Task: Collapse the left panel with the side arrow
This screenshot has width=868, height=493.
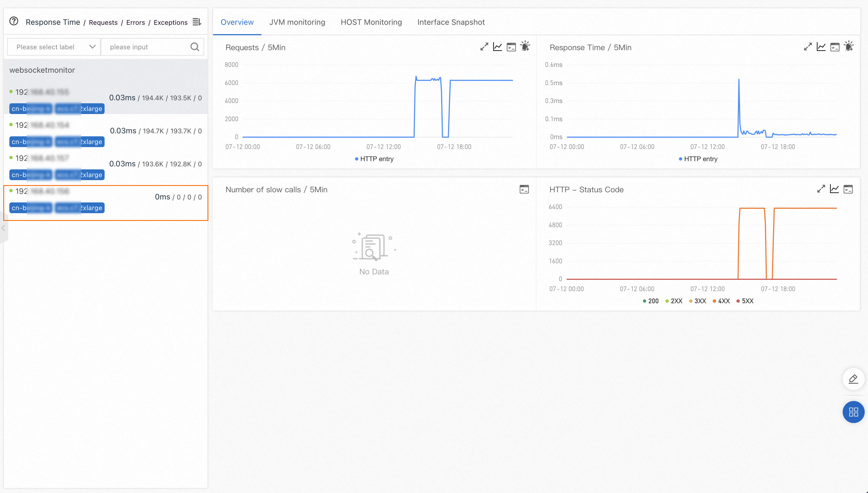Action: (3, 228)
